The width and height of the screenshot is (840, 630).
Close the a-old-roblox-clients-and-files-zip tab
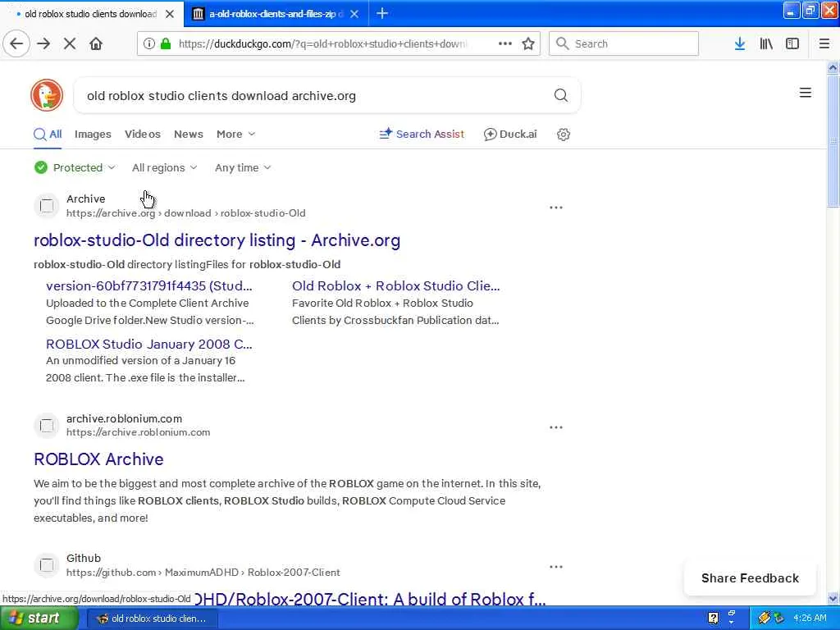pos(354,14)
